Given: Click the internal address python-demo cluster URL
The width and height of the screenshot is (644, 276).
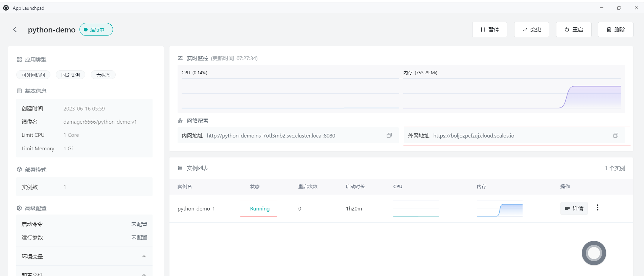Looking at the screenshot, I should click(x=271, y=136).
